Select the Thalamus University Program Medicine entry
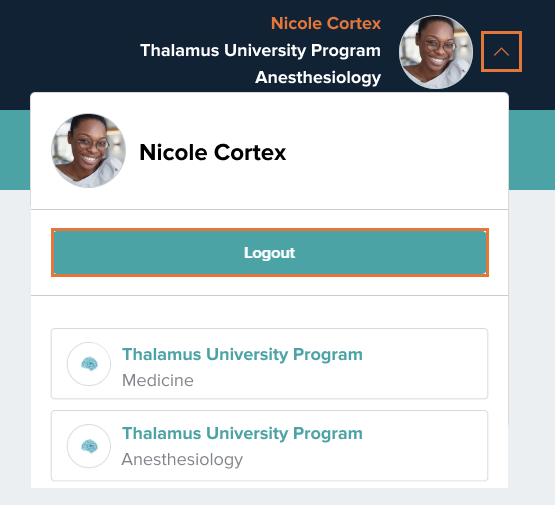Screen dimensions: 555x505 (x=269, y=363)
